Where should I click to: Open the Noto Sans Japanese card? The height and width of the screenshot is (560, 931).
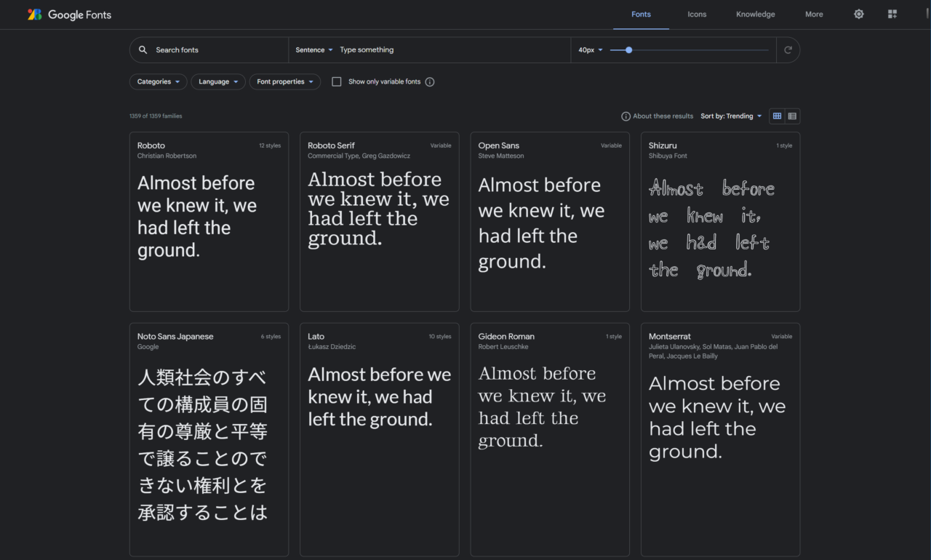click(x=209, y=440)
